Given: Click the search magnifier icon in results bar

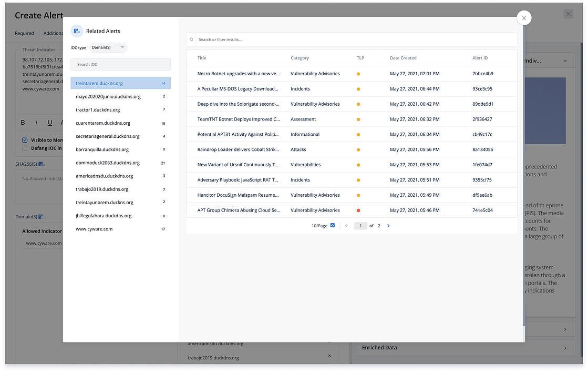Looking at the screenshot, I should [192, 39].
